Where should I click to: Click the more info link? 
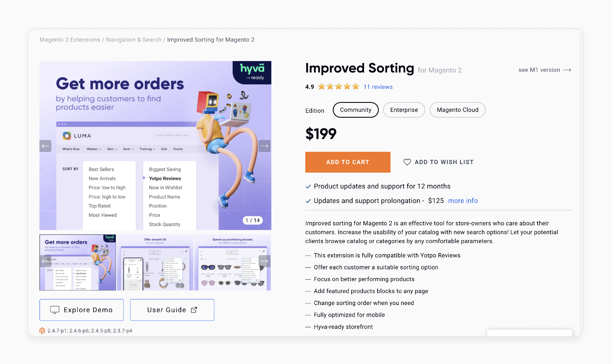[x=463, y=201]
